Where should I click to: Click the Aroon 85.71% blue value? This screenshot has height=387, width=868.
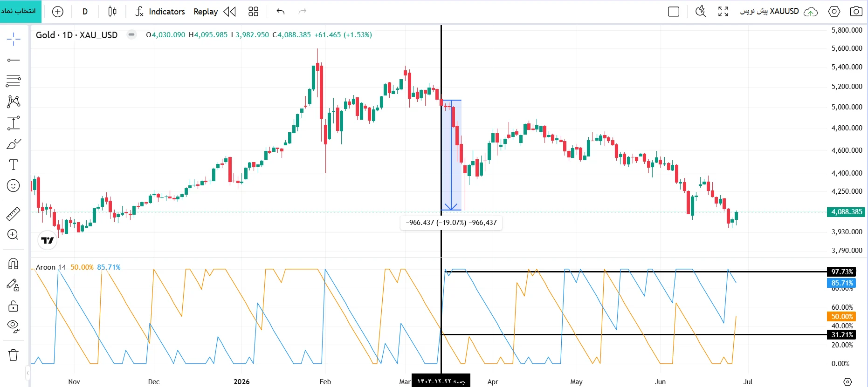pos(109,267)
